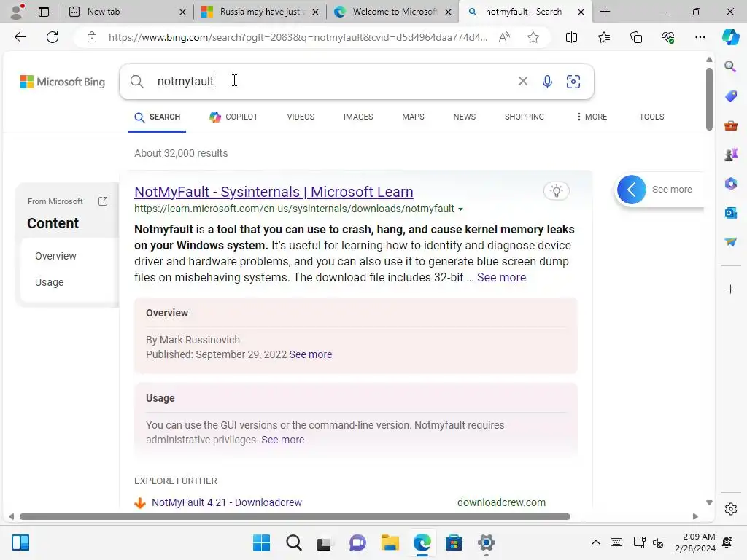Open sidebar Games chess icon
The image size is (747, 560).
pyautogui.click(x=730, y=155)
